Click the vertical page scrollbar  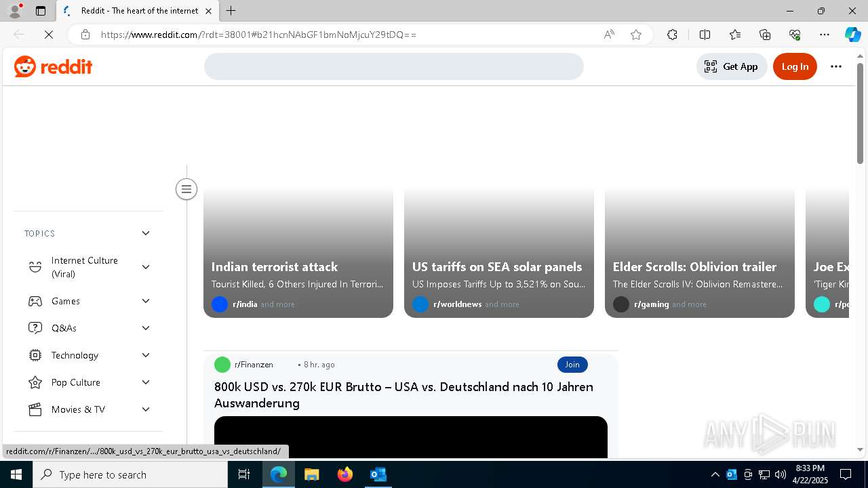(860, 113)
